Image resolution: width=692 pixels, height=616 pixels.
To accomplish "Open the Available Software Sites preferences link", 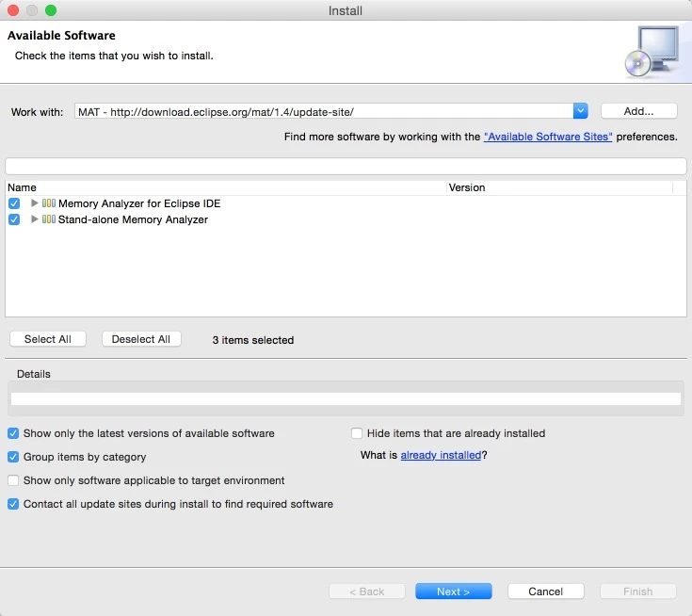I will [548, 137].
